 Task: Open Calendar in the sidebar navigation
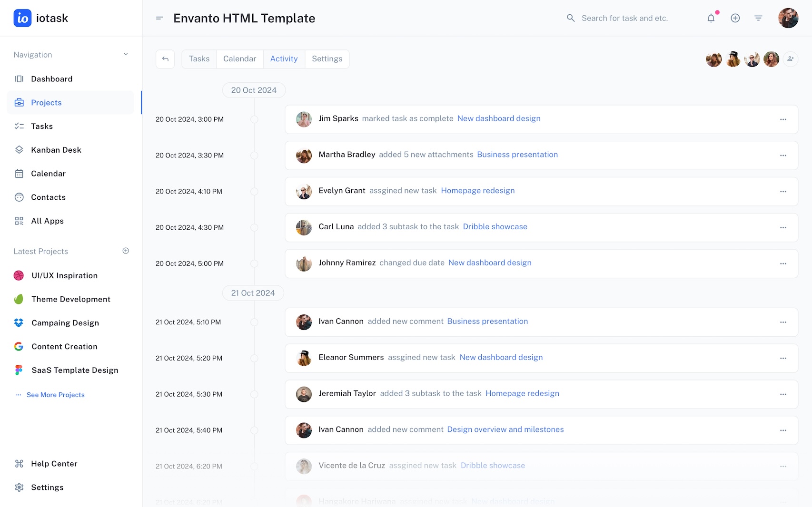click(x=70, y=174)
